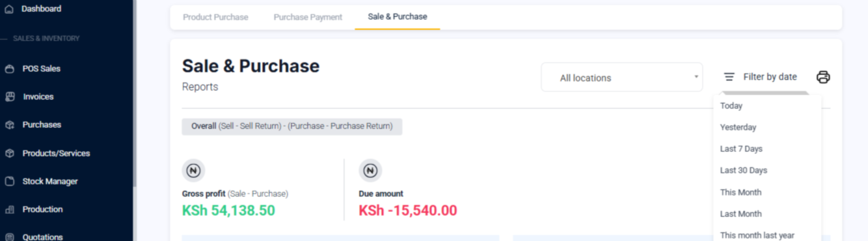The width and height of the screenshot is (868, 241).
Task: Switch to the Product Purchase tab
Action: pyautogui.click(x=215, y=17)
